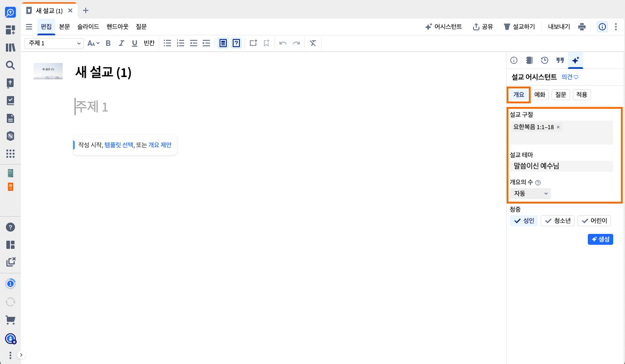Expand the 개요의 수 자동 dropdown
625x364 pixels.
[530, 194]
